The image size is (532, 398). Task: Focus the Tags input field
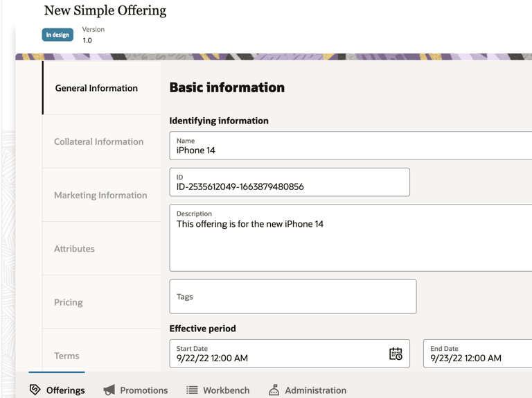pyautogui.click(x=292, y=297)
